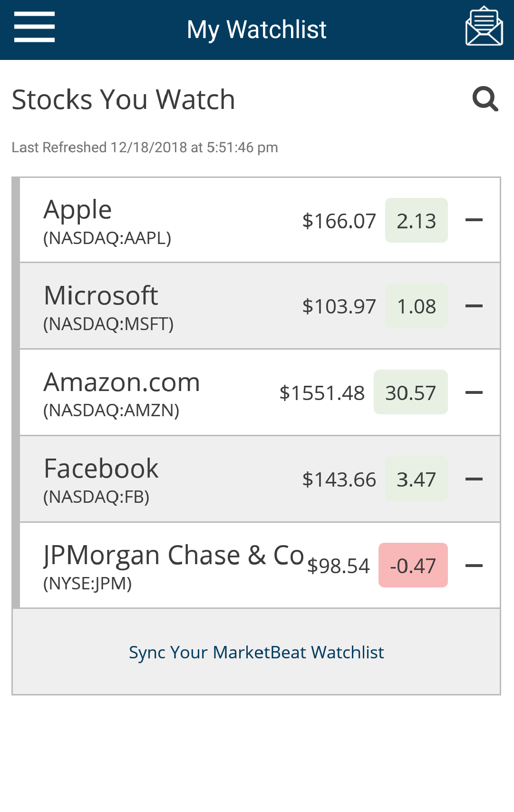Remove Apple from watchlist with minus icon
The width and height of the screenshot is (514, 812).
(474, 220)
